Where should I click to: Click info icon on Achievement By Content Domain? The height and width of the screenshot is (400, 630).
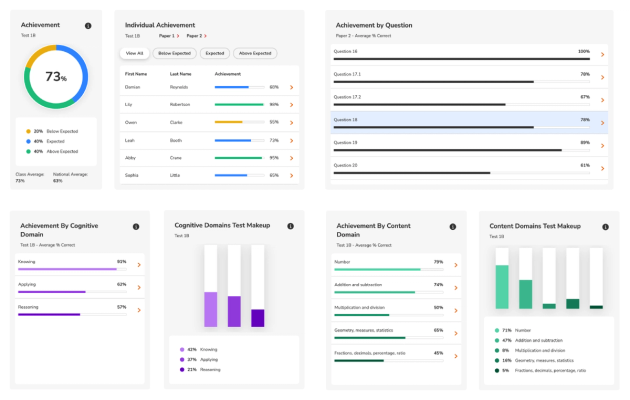click(453, 227)
